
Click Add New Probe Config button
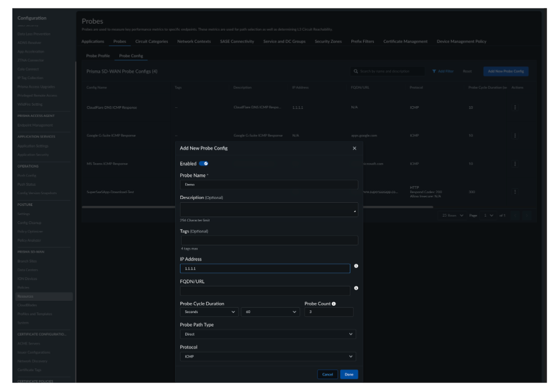coord(506,71)
